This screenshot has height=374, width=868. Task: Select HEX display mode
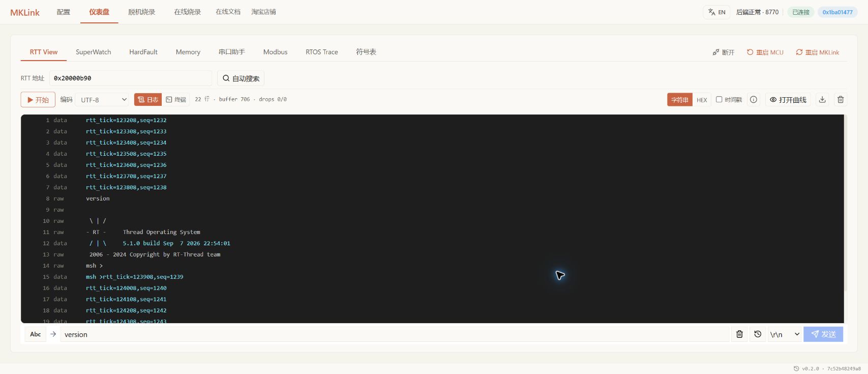click(702, 100)
